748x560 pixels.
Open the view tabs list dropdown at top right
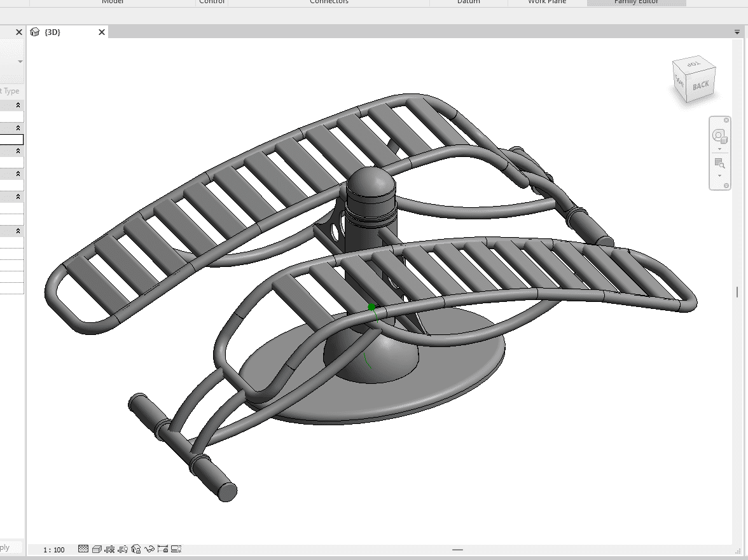click(737, 32)
